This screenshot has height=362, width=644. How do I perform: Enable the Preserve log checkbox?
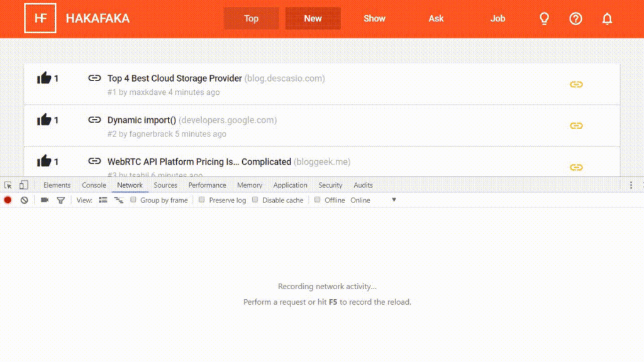pyautogui.click(x=201, y=200)
